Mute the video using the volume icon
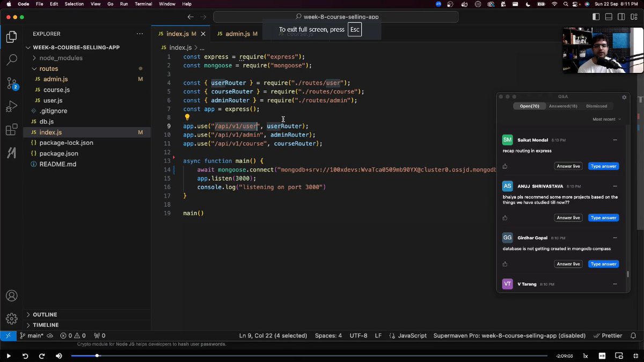The width and height of the screenshot is (644, 362). tap(59, 356)
